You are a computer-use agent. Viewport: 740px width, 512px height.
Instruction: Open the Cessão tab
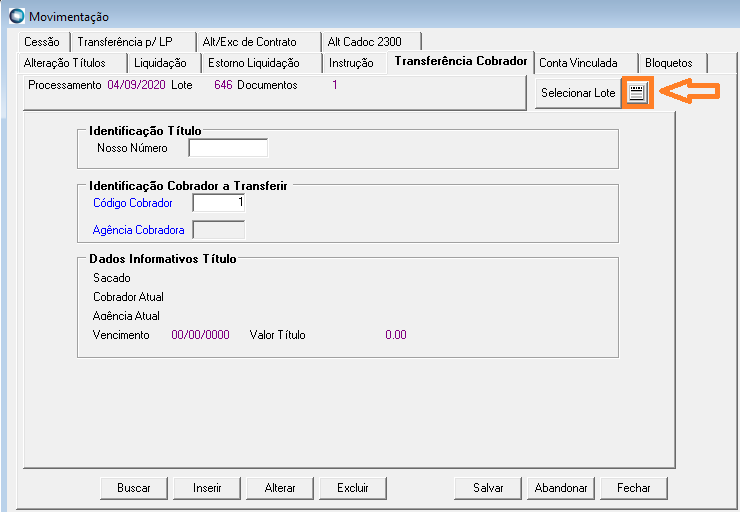42,42
